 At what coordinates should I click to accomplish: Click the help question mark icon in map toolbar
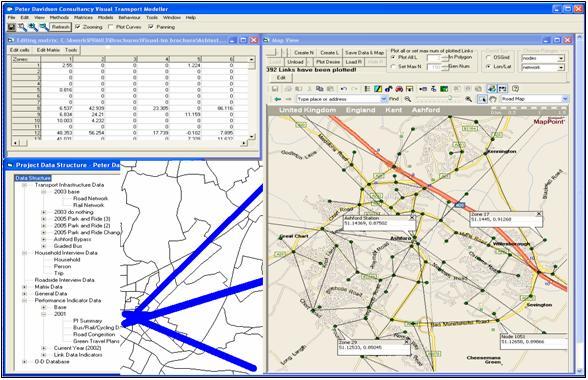515,89
